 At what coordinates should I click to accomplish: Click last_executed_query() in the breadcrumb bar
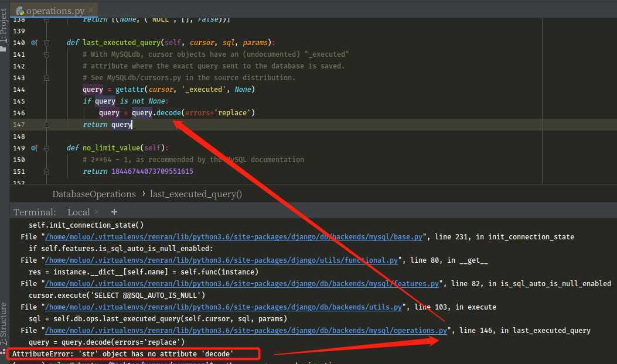[196, 194]
